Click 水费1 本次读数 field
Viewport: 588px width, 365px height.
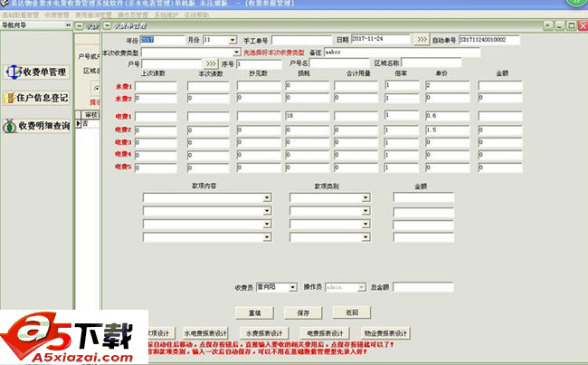pyautogui.click(x=208, y=86)
